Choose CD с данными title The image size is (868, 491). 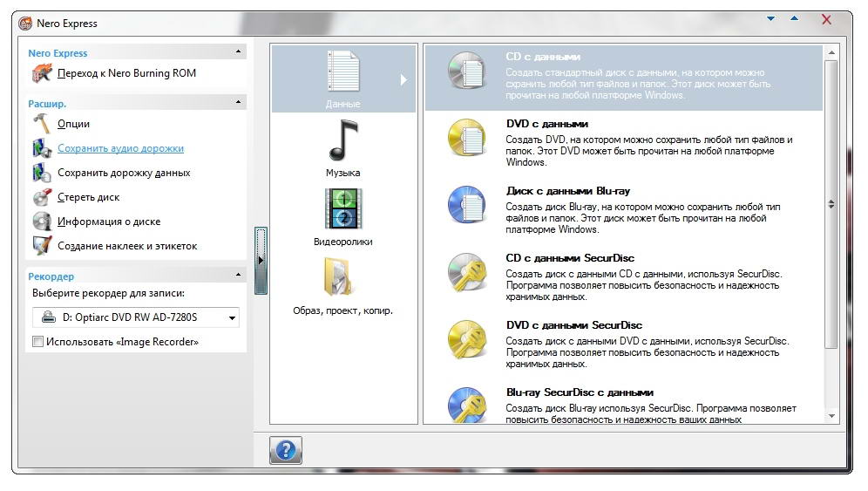pos(543,57)
